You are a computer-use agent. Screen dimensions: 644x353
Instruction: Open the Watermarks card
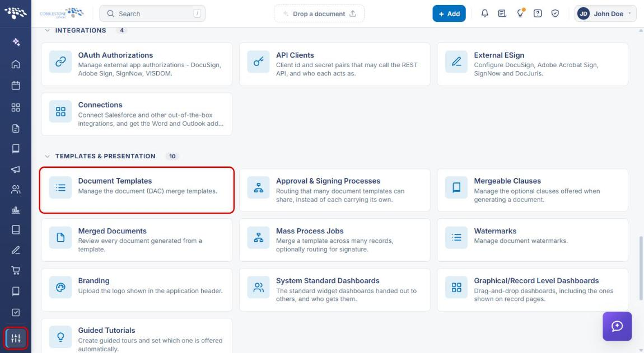point(533,240)
